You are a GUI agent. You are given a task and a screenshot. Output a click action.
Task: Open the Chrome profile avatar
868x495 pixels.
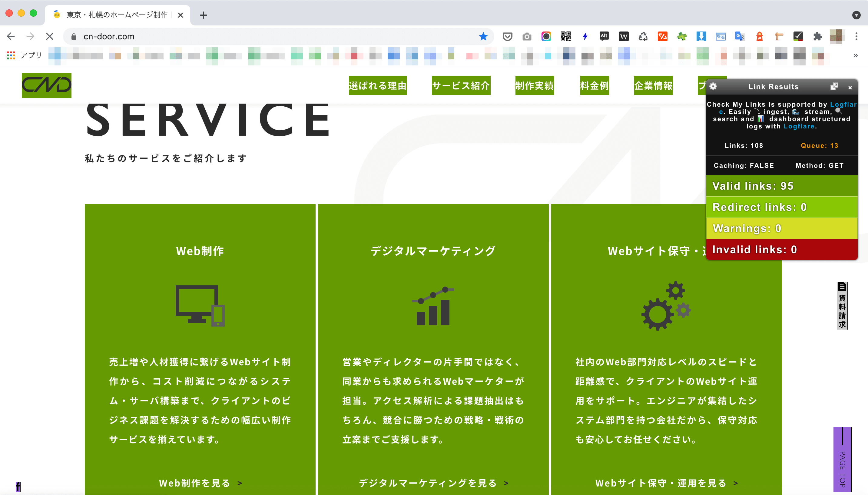click(x=837, y=36)
